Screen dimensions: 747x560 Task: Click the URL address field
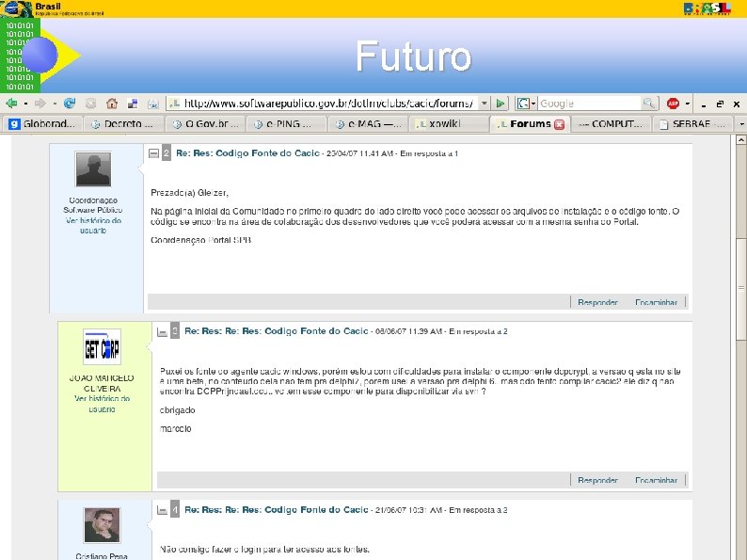[x=329, y=104]
